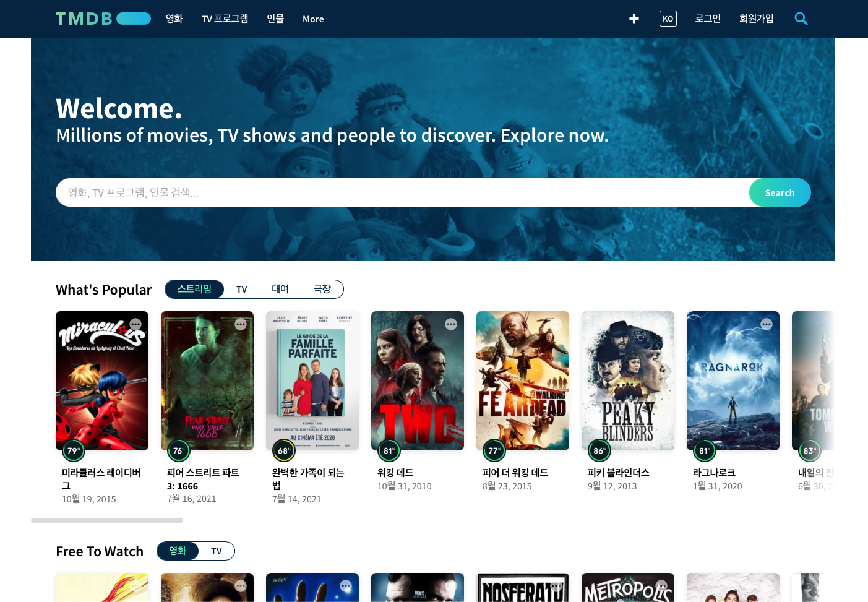This screenshot has width=868, height=602.
Task: Select the 극장 tab in What's Popular
Action: coord(322,289)
